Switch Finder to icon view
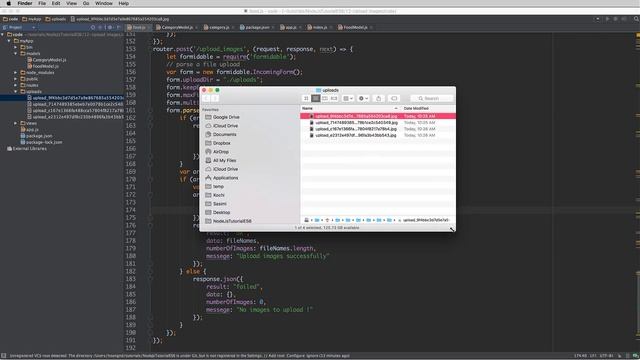 point(306,98)
